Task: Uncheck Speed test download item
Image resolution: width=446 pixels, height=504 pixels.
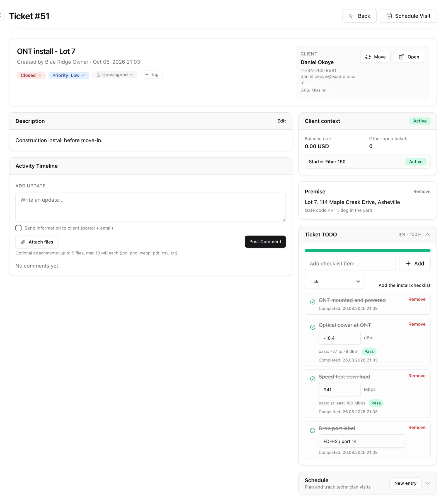Action: [x=312, y=378]
